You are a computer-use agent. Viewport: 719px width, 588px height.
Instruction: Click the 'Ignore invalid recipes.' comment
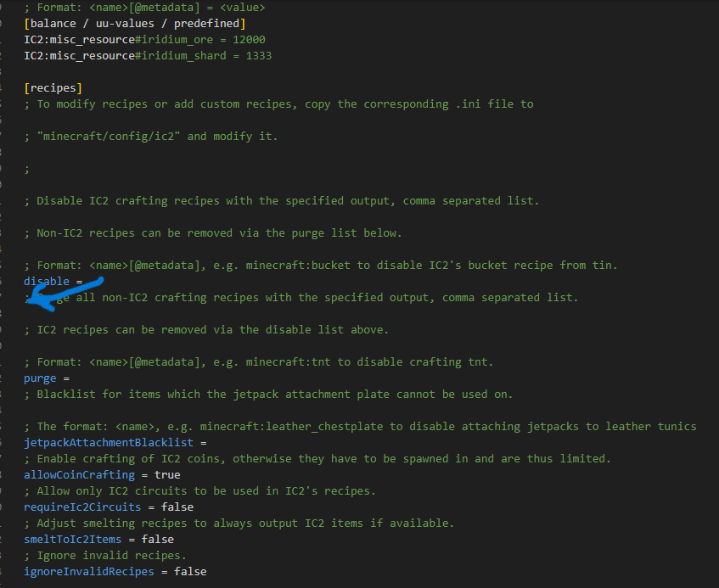(x=111, y=556)
